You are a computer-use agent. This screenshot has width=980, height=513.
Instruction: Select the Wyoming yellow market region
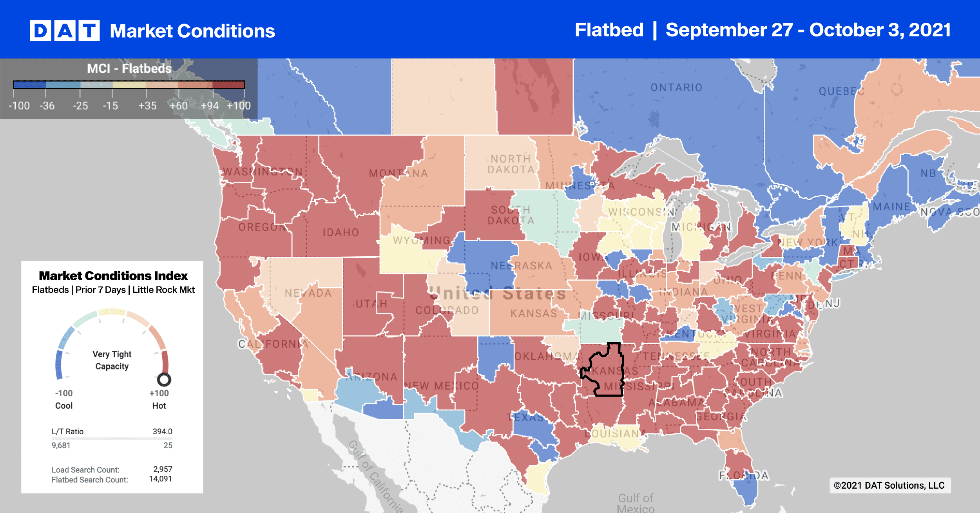tap(409, 251)
